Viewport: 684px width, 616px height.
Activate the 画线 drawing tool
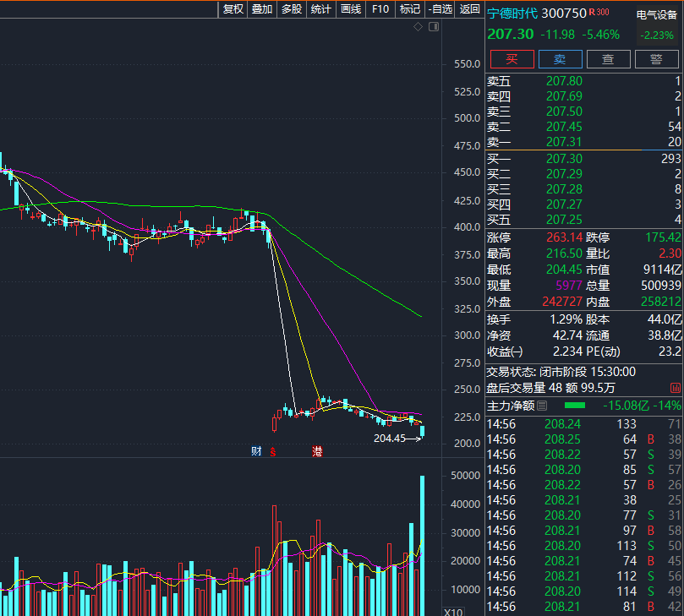[x=351, y=9]
